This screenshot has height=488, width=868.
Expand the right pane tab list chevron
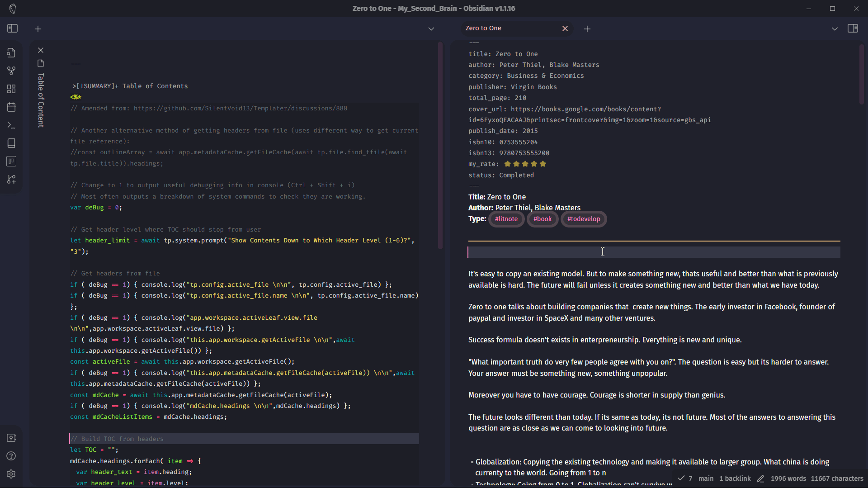tap(835, 29)
